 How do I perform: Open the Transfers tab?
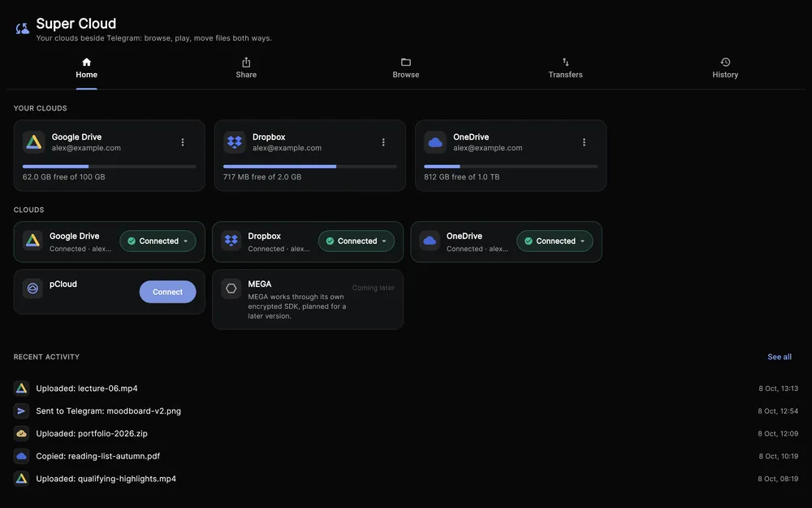pos(565,69)
